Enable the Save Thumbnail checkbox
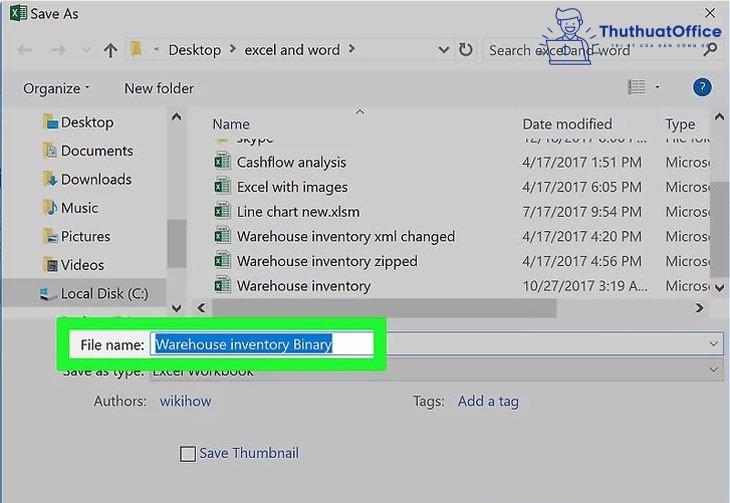 188,454
